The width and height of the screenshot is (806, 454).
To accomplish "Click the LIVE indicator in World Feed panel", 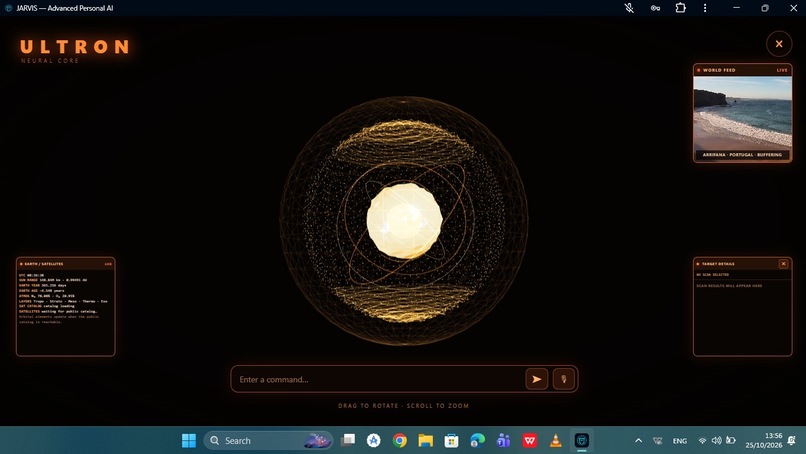I will 782,70.
